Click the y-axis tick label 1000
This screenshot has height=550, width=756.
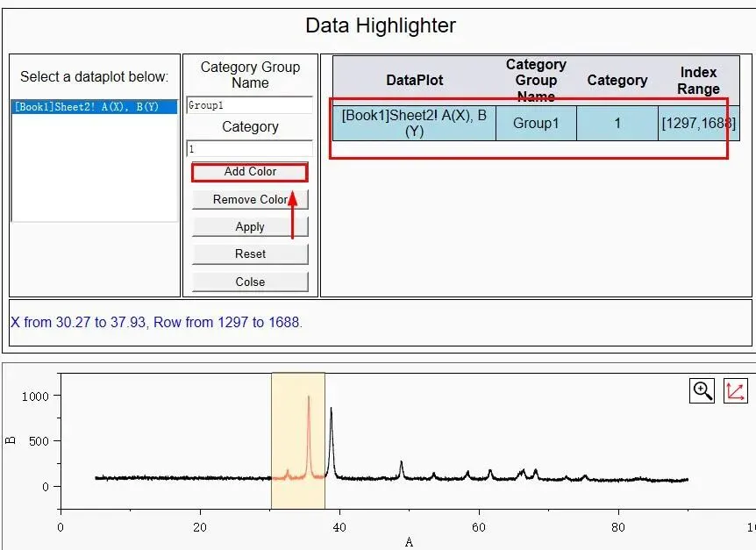pos(35,396)
